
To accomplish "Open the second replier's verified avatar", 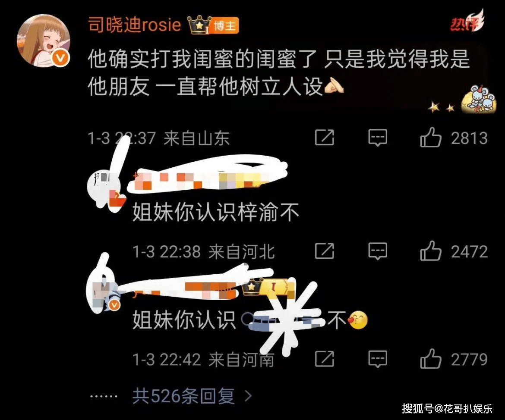I will tap(105, 295).
